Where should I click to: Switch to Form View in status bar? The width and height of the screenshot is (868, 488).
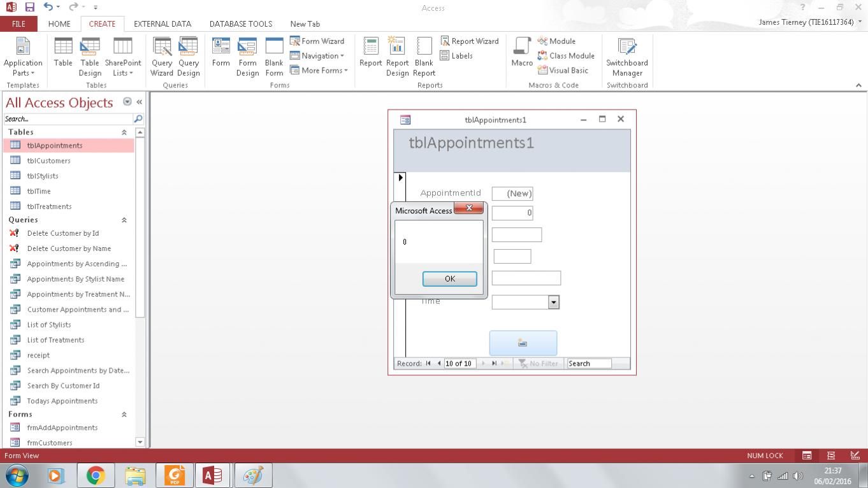tap(807, 456)
